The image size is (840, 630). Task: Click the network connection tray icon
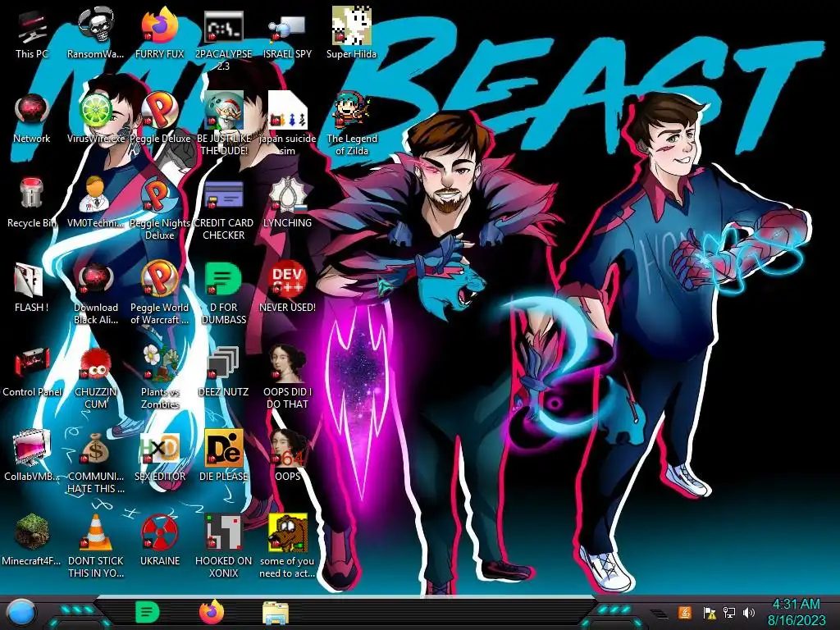pos(729,612)
